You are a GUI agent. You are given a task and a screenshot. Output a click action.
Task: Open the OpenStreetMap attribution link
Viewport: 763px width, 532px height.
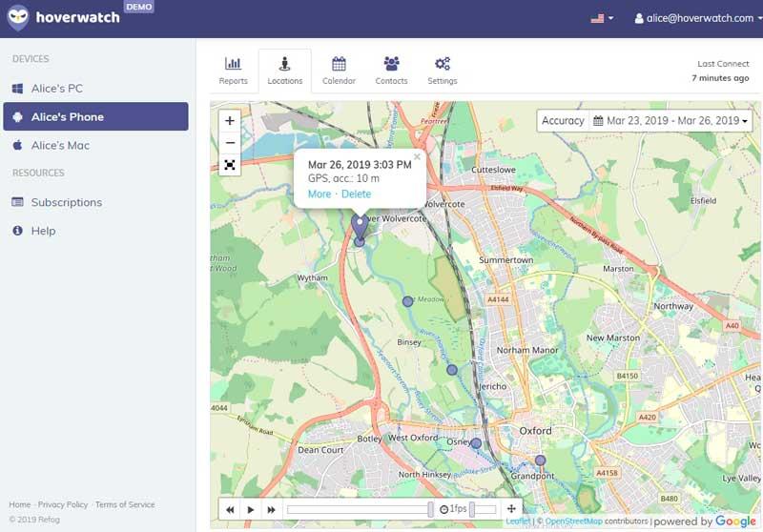(574, 522)
